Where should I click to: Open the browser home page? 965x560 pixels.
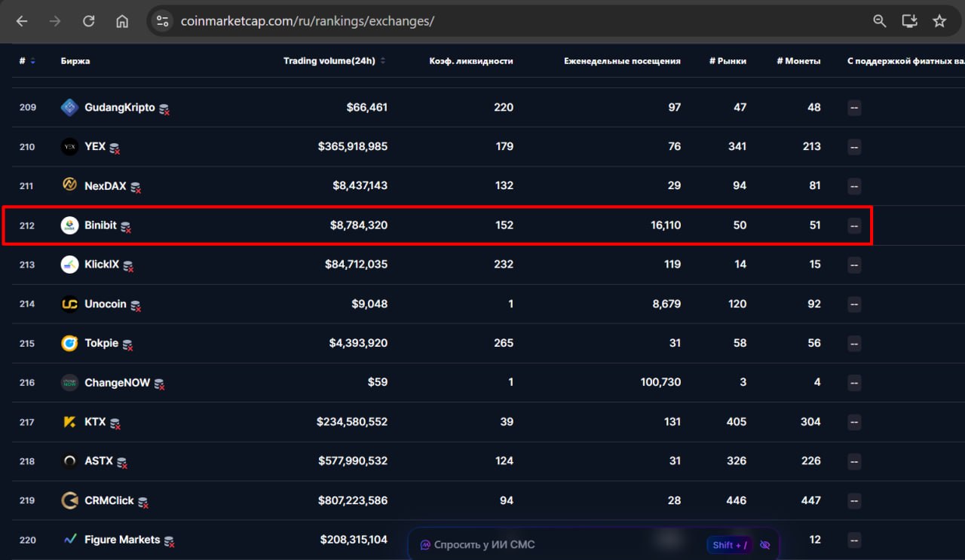tap(122, 21)
